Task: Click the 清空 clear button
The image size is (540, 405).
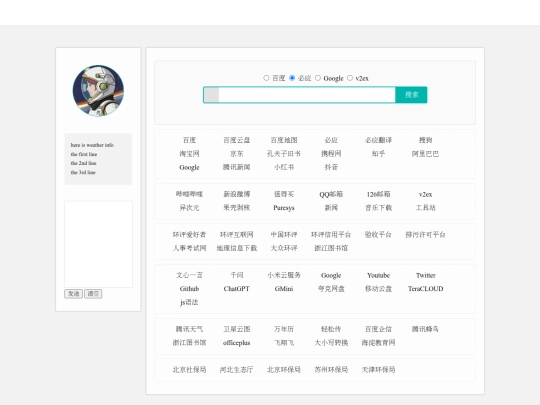Action: point(93,294)
